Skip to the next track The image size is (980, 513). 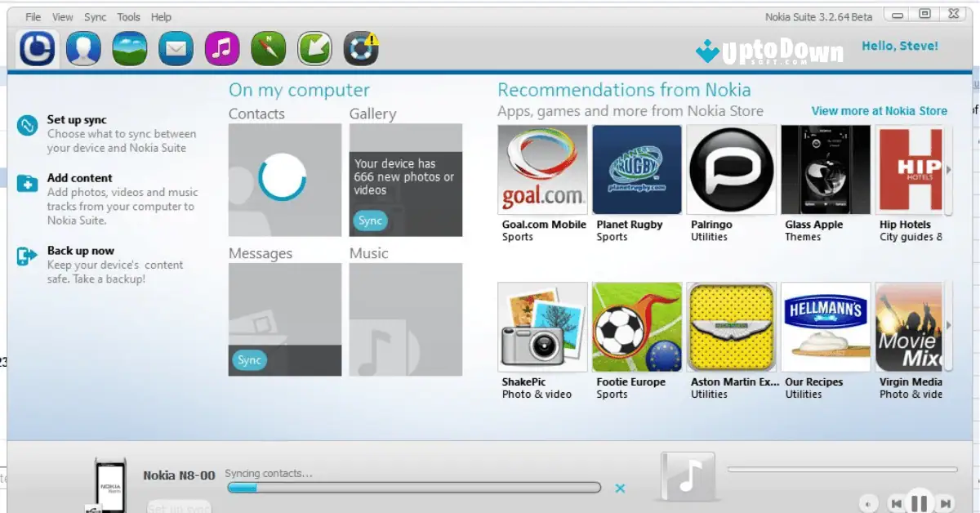click(946, 503)
